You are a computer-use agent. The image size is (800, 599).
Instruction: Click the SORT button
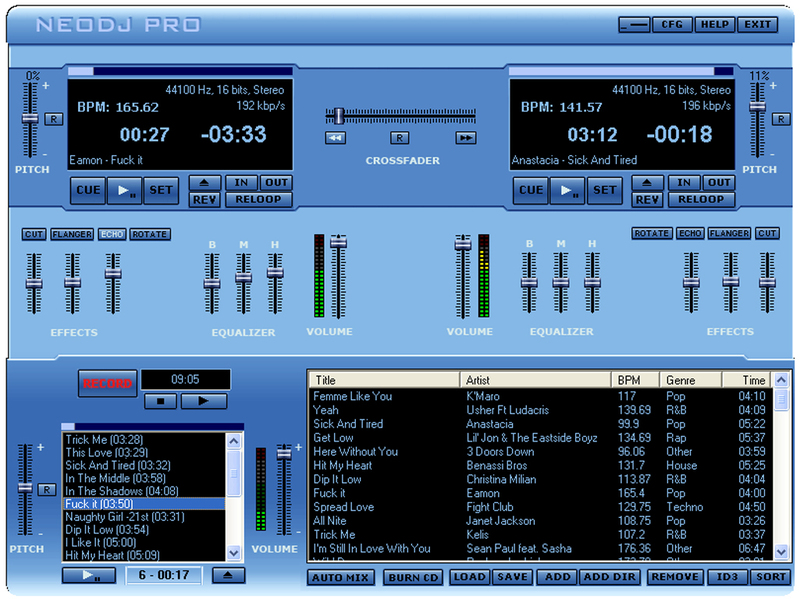pyautogui.click(x=770, y=578)
